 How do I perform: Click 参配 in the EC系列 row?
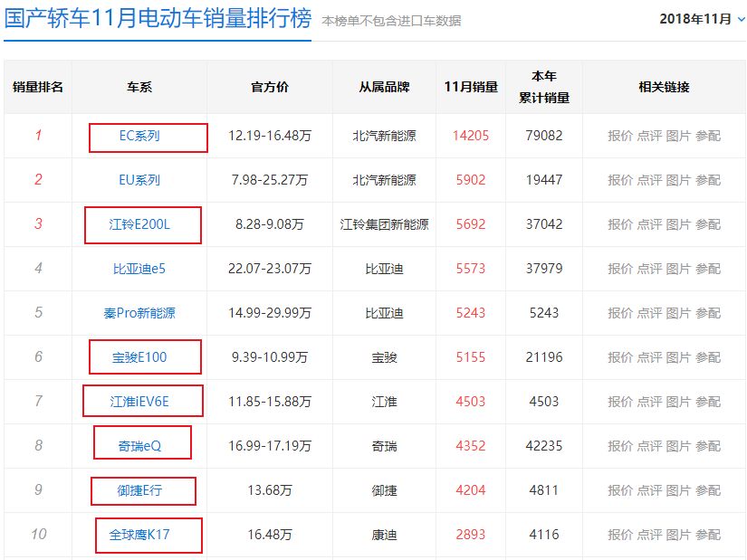[x=708, y=136]
